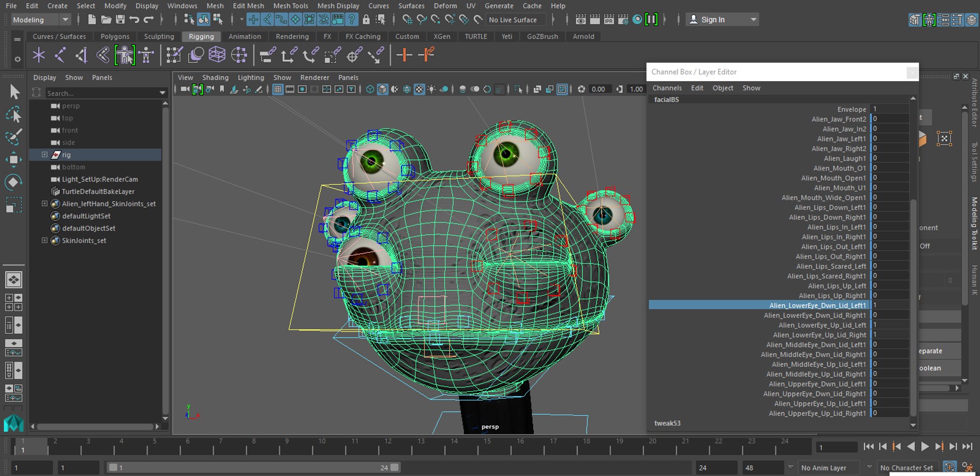Open the Hypershade sphere icon
The width and height of the screenshot is (980, 476).
(x=638, y=19)
